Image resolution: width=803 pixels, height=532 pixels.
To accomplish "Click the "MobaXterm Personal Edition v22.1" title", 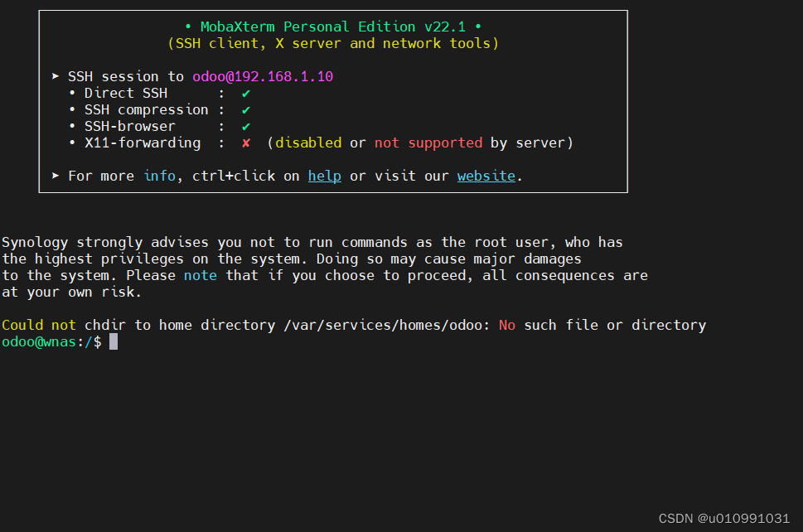I will 333,27.
